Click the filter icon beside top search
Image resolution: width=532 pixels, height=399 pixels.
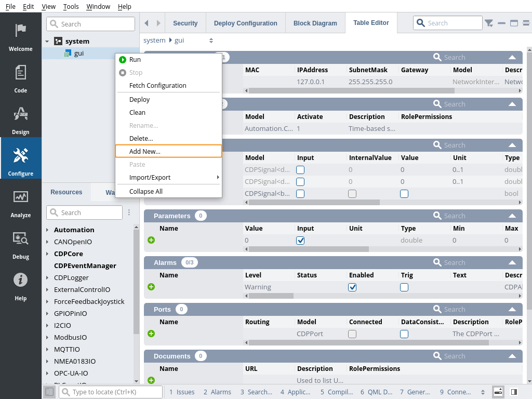(x=489, y=23)
